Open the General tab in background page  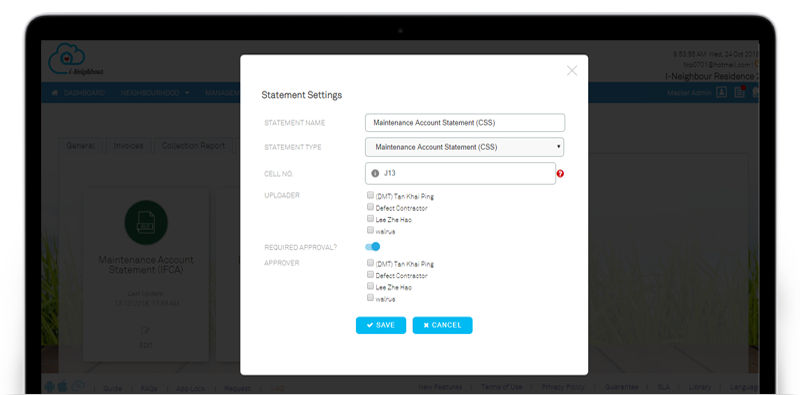coord(81,145)
